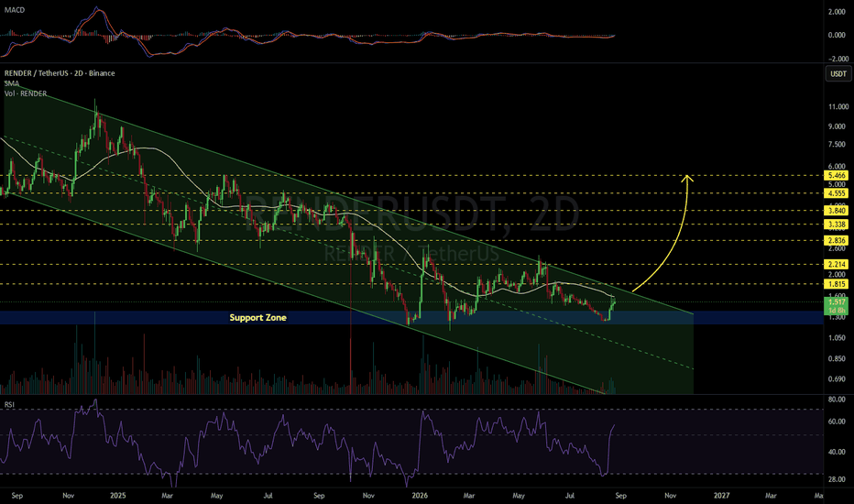Viewport: 854px width, 504px height.
Task: Select the 3.338 price level tag
Action: point(836,224)
